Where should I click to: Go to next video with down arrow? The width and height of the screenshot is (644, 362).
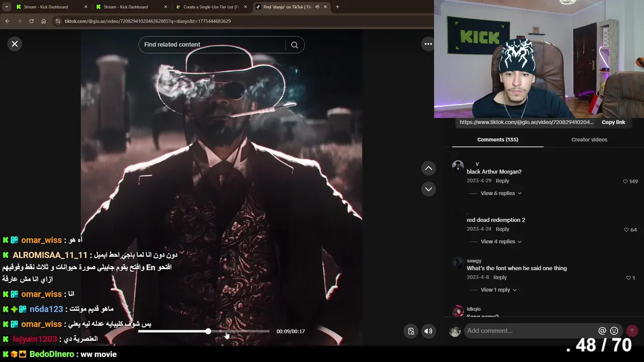point(428,189)
